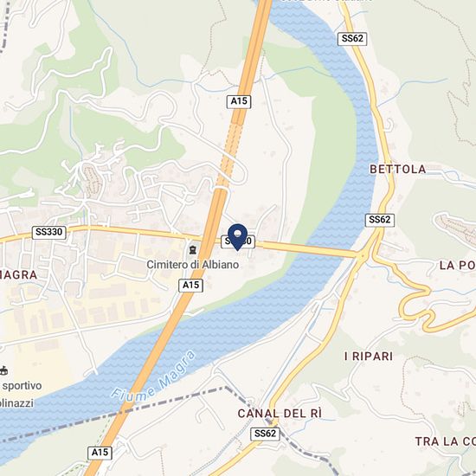Click the SS62 shield near the bridge junction
Screen dimensions: 476x476
(x=380, y=220)
